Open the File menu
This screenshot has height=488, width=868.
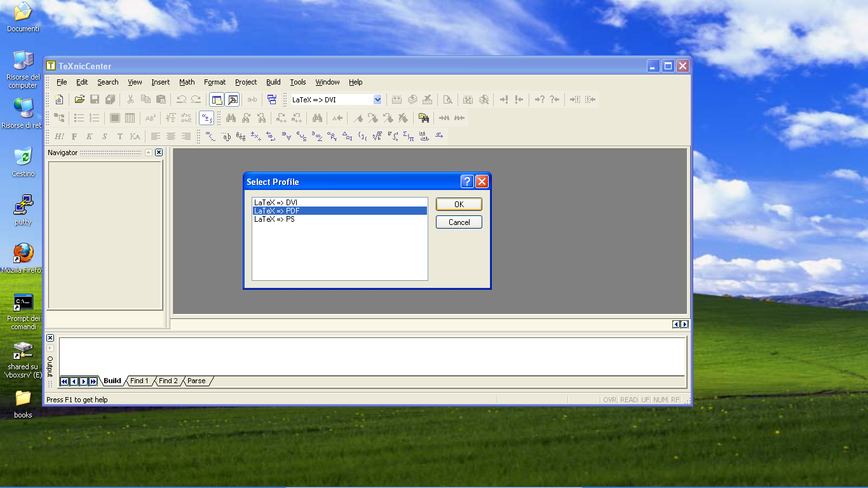62,82
